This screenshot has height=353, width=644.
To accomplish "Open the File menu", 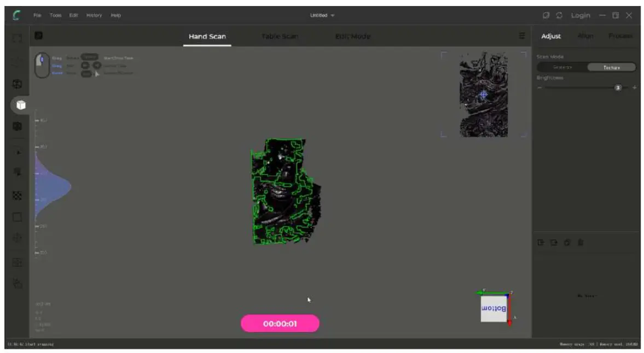I will pos(37,15).
